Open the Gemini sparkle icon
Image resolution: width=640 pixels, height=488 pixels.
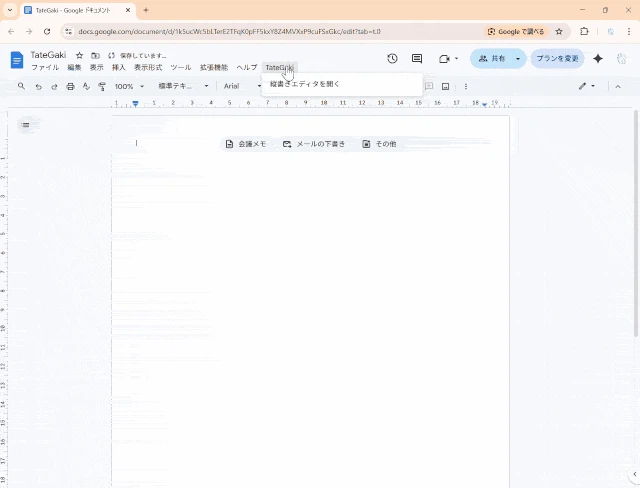click(598, 59)
